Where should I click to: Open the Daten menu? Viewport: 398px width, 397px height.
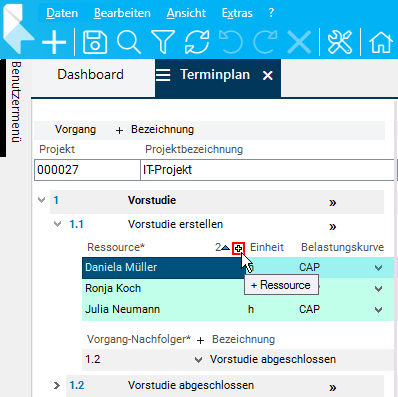[62, 13]
